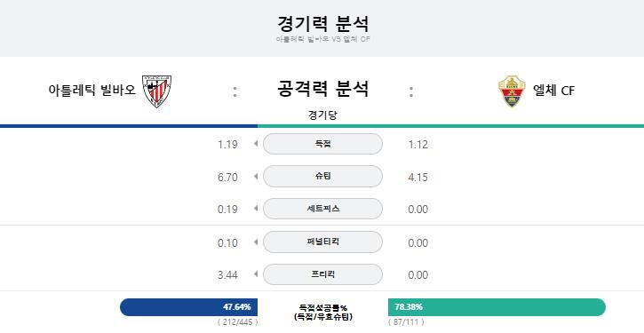Select the 패널티킥 stat pill
The image size is (644, 333).
(x=322, y=242)
